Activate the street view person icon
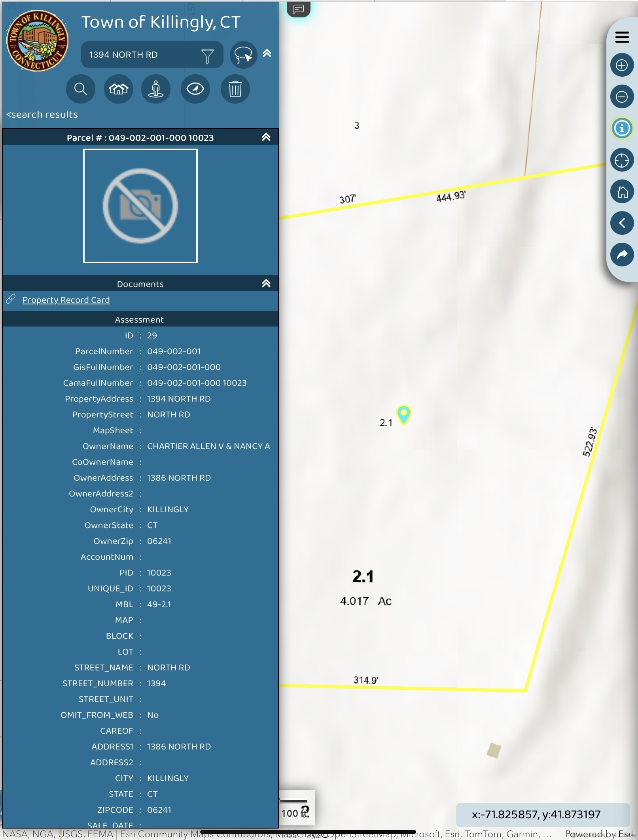The width and height of the screenshot is (638, 840). click(156, 89)
